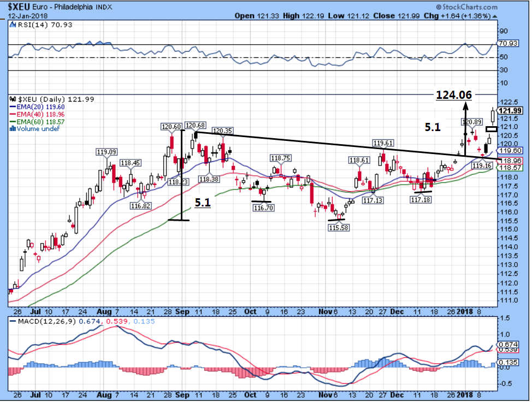Image resolution: width=532 pixels, height=402 pixels.
Task: Click the 30 level on the RSI axis
Action: click(x=504, y=70)
